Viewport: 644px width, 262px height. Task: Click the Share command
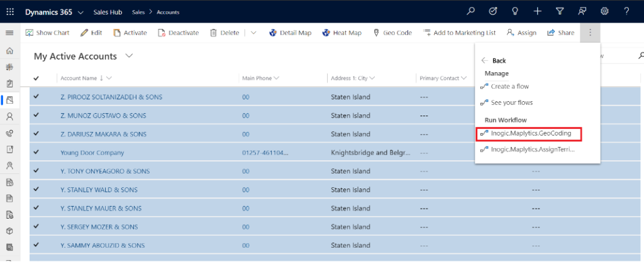click(560, 33)
